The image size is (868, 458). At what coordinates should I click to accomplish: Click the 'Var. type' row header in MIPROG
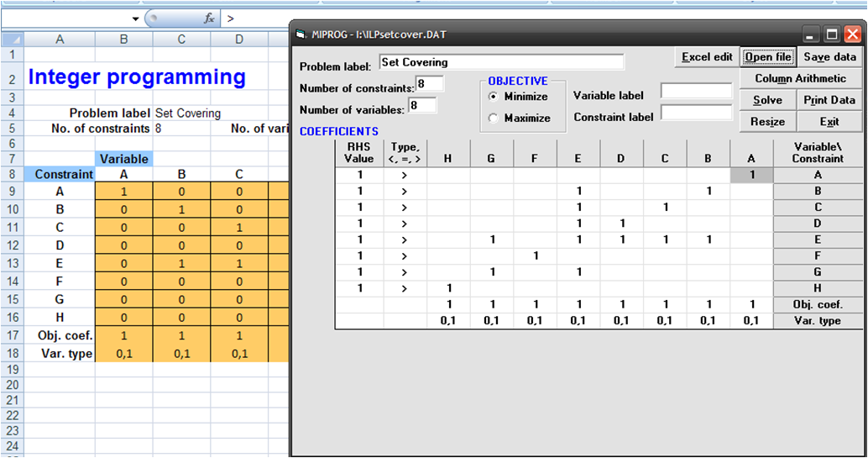coord(818,320)
